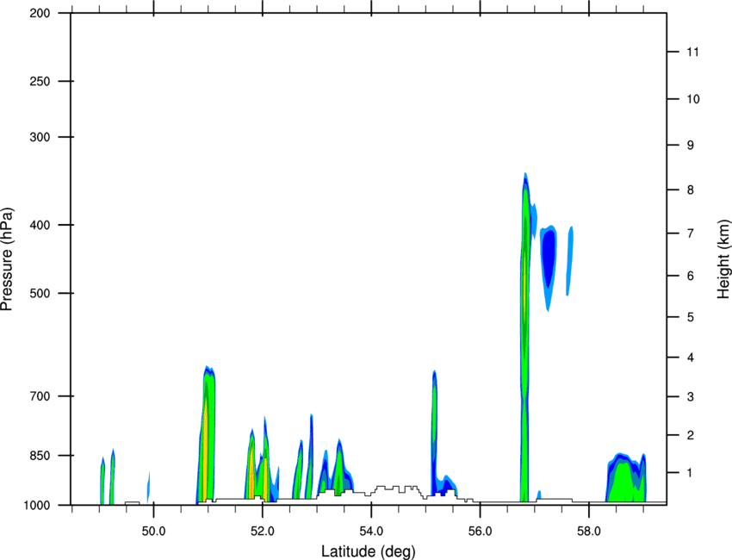Click the 11 km height label
This screenshot has height=560, width=732.
[692, 52]
